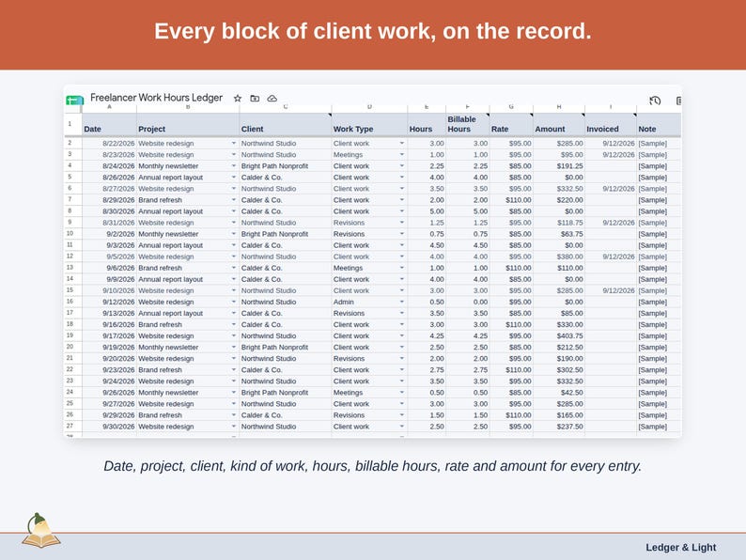Select the Hours header cell
Image resolution: width=746 pixels, height=560 pixels.
(x=427, y=125)
